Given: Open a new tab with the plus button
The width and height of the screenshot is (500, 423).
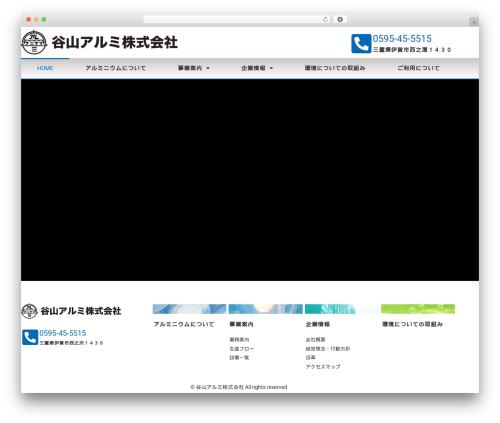Looking at the screenshot, I should coord(474,22).
